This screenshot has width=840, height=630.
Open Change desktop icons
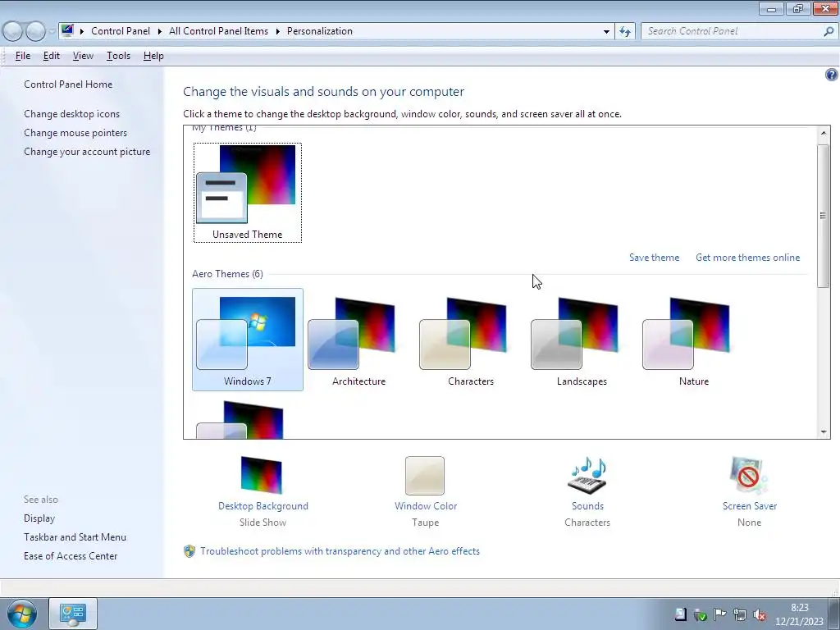pos(72,113)
